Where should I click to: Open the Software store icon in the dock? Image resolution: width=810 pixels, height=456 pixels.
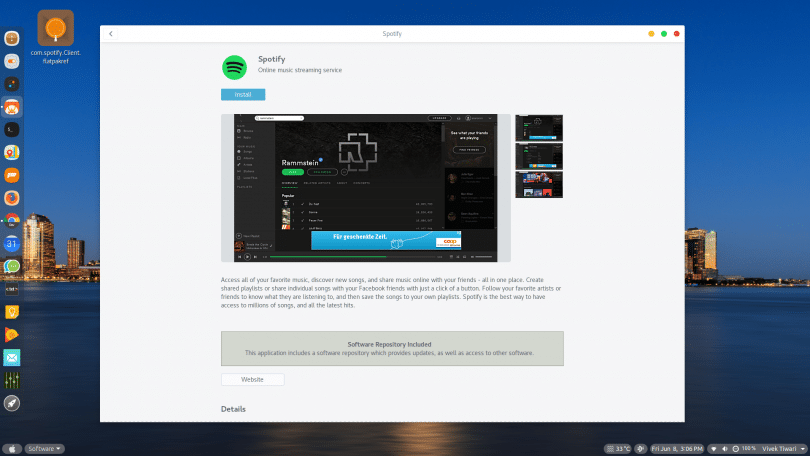(11, 107)
